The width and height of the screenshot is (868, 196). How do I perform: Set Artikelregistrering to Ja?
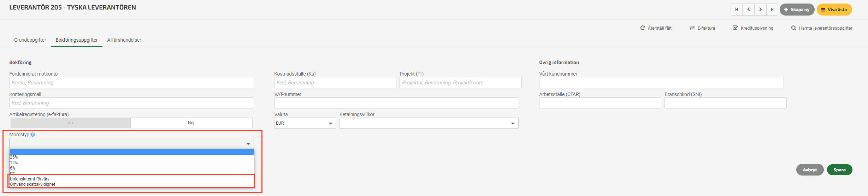coord(70,123)
